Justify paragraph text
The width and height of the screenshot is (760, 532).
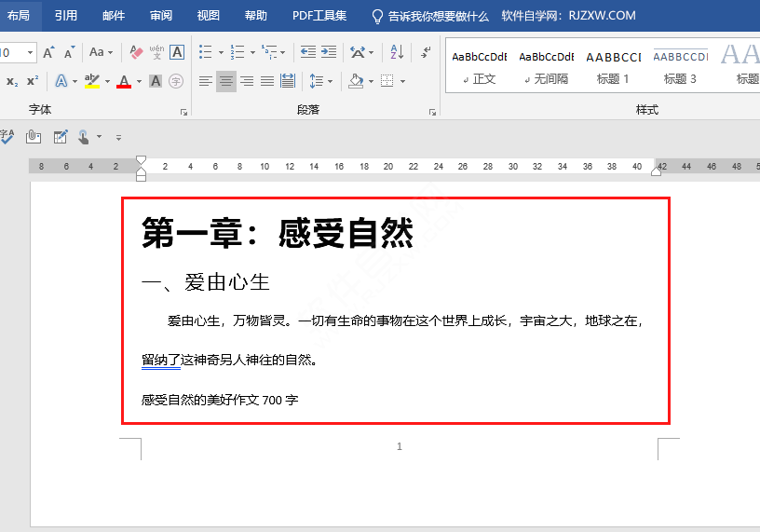267,81
